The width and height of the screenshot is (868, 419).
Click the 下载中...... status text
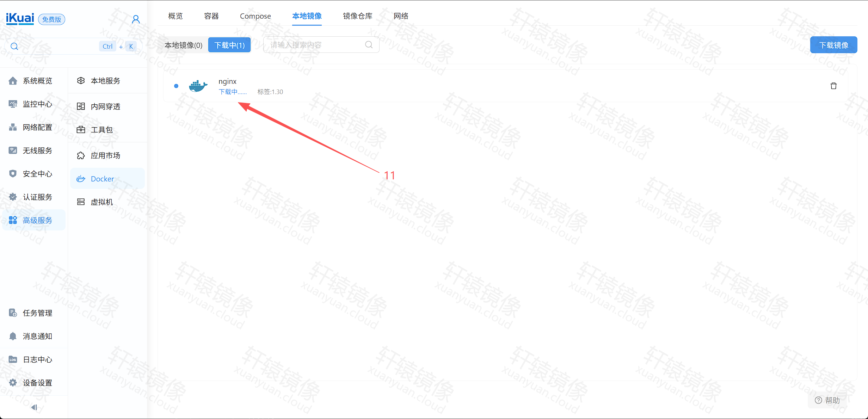click(x=233, y=92)
